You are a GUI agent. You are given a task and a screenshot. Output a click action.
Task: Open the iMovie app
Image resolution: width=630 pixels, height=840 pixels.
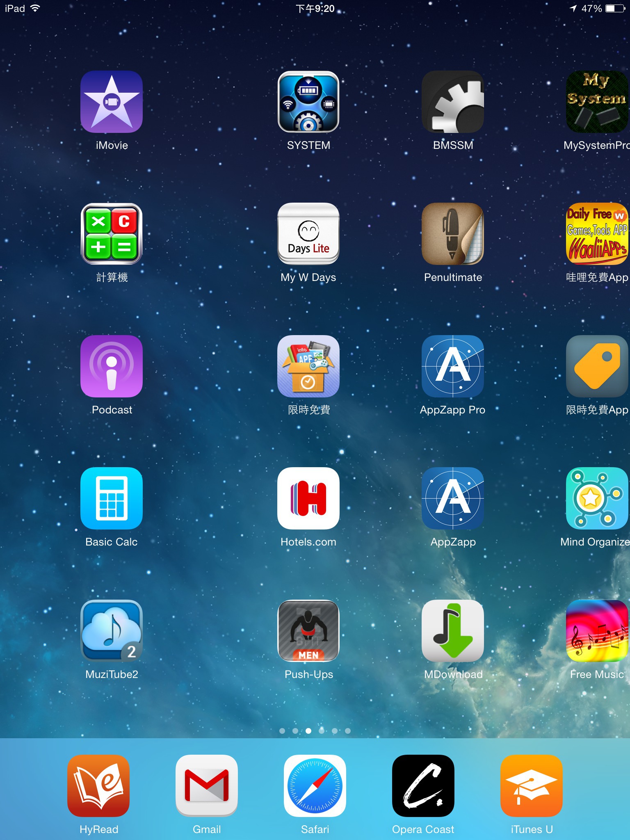(x=112, y=102)
